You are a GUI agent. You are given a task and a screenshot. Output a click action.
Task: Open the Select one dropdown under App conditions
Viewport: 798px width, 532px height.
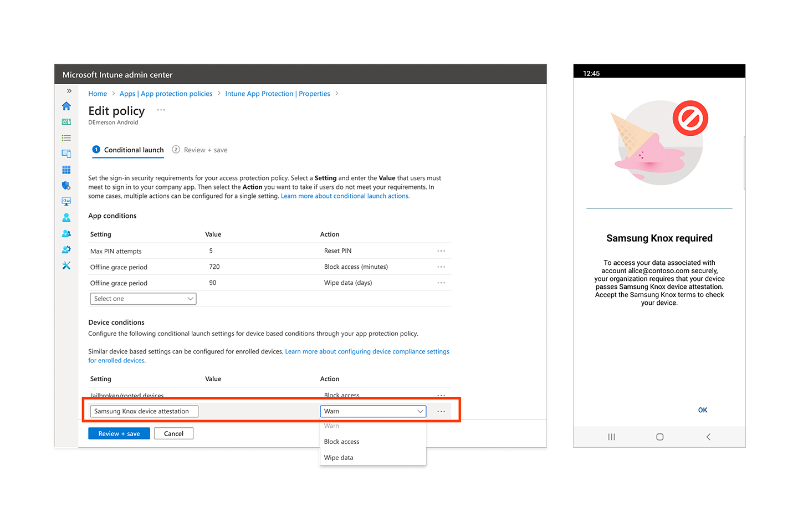point(143,298)
